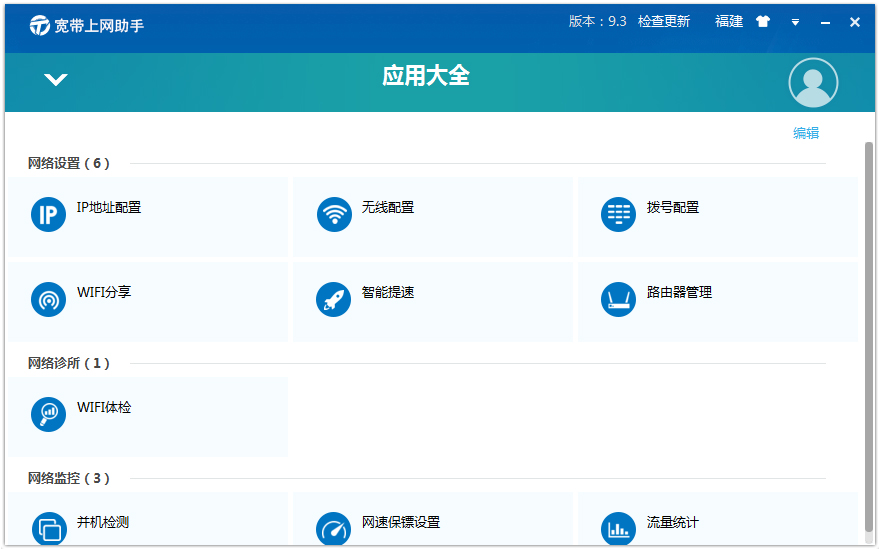
Task: Open the 拨号配置 dial icon
Action: [x=619, y=215]
